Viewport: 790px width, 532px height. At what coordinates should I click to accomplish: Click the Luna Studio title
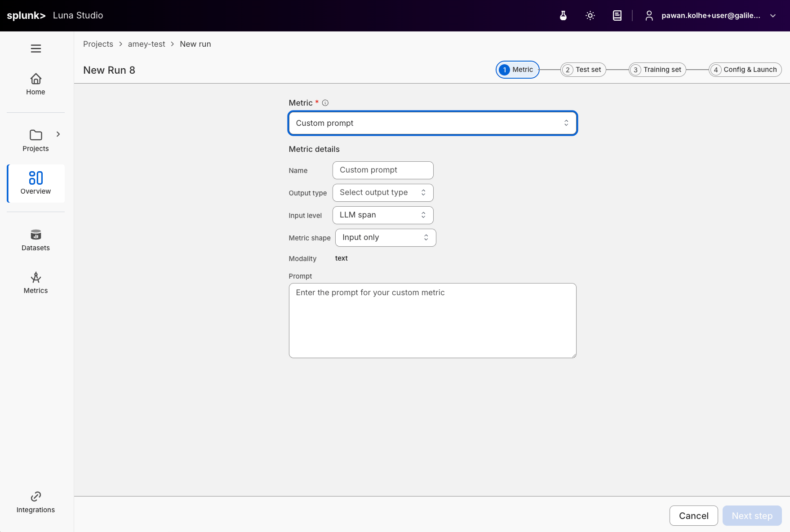click(x=78, y=15)
